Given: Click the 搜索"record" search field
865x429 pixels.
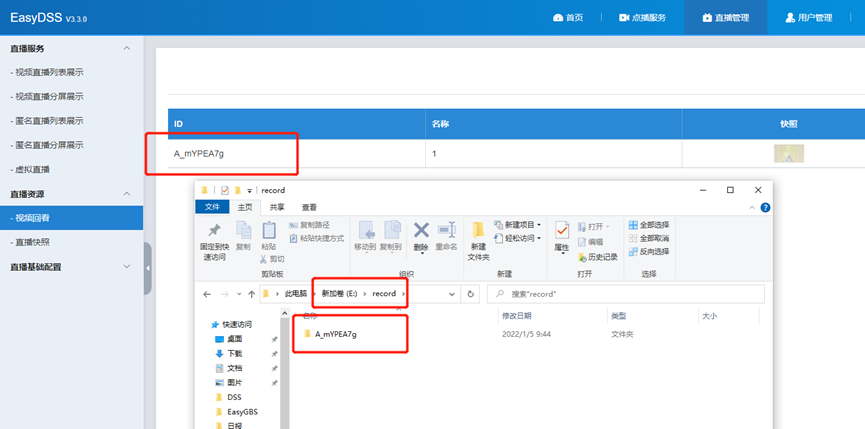Looking at the screenshot, I should coord(626,294).
